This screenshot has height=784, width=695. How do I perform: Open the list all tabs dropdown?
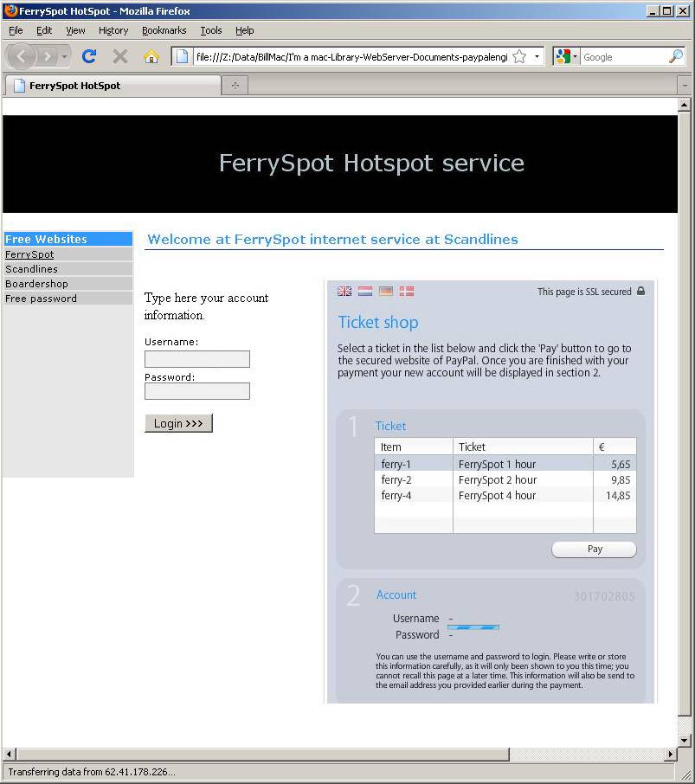tap(685, 86)
